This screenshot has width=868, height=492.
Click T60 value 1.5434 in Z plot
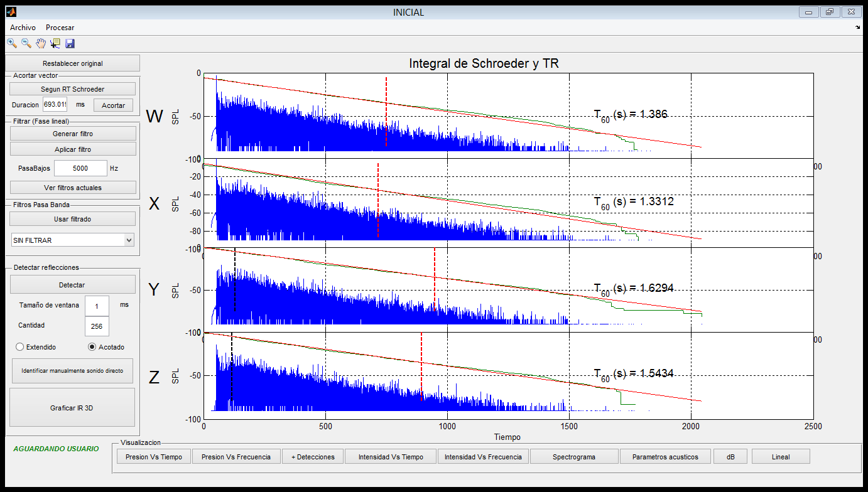634,373
